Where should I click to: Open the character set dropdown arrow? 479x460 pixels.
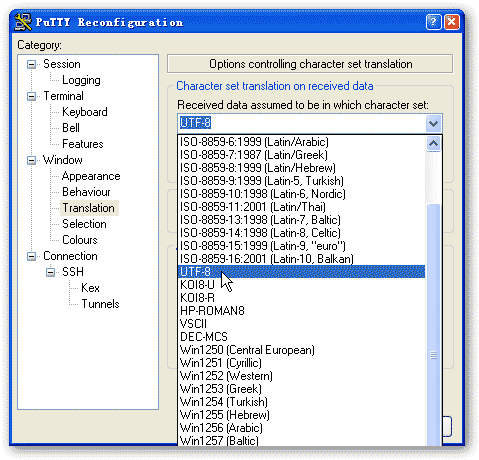click(x=433, y=124)
